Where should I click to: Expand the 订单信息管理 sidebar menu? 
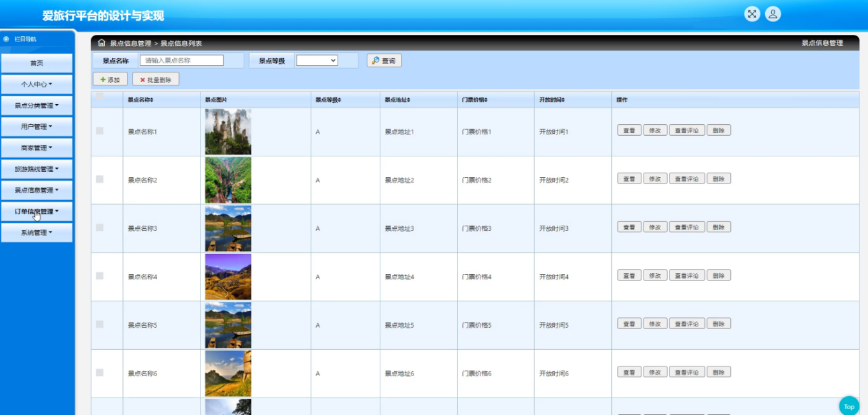pos(37,211)
